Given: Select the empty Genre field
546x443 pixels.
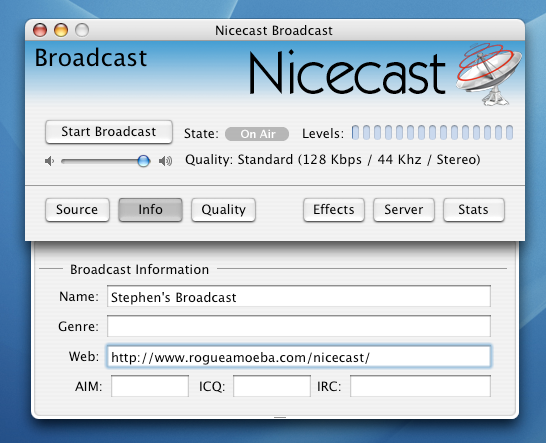Looking at the screenshot, I should coord(299,326).
